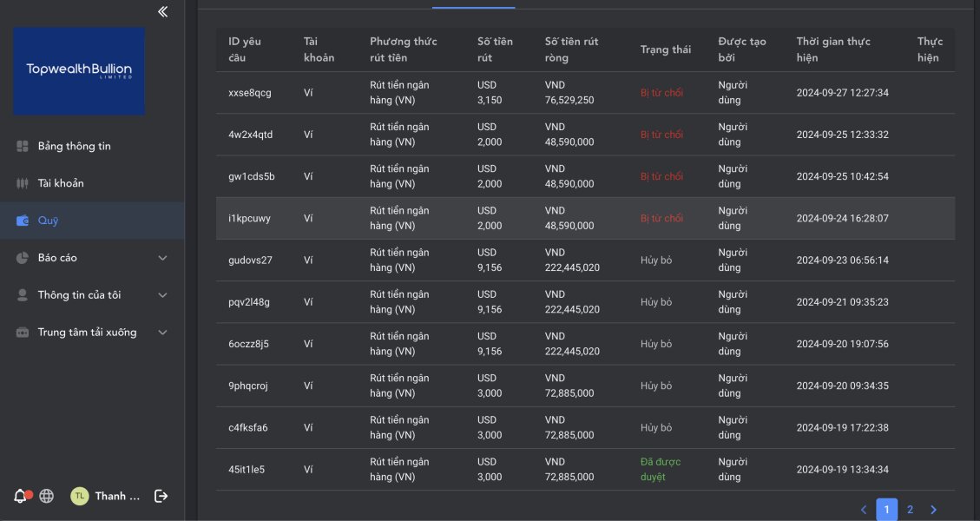Expand the Trung tâm tải xuống chevron
This screenshot has height=521, width=980.
(x=162, y=333)
